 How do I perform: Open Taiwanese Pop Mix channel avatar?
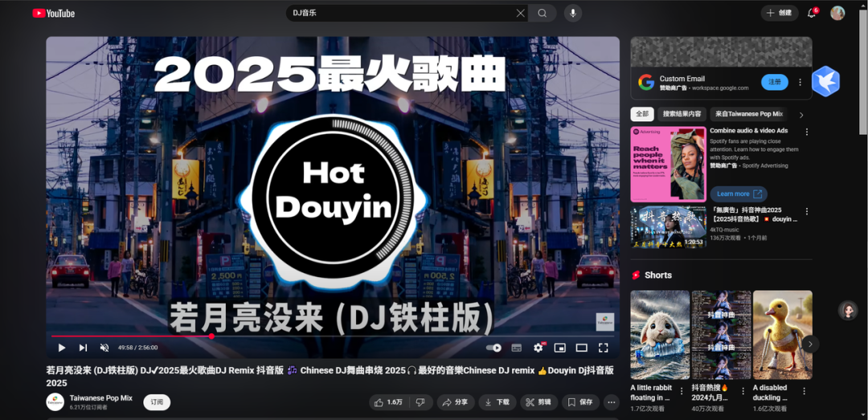[55, 402]
